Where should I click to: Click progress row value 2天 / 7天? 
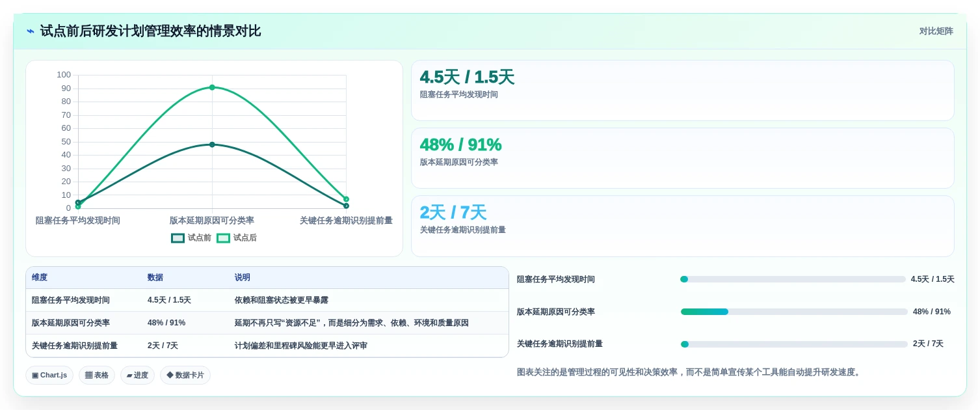pos(928,344)
